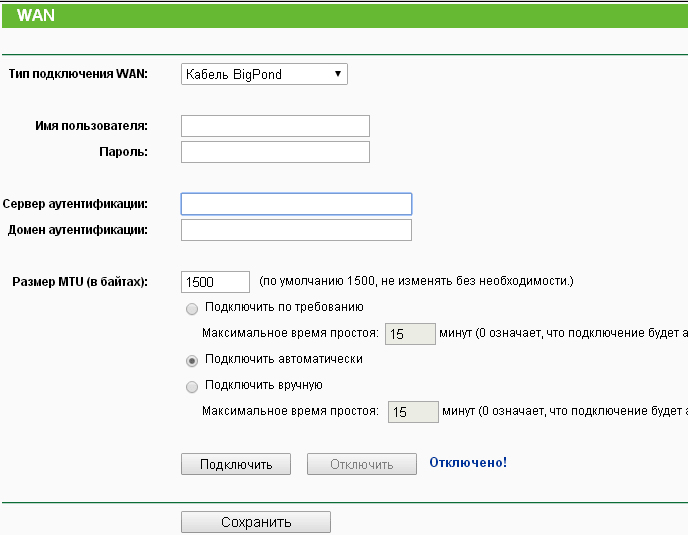Click the Тип подключения WAN label
This screenshot has height=535, width=688.
tap(78, 74)
